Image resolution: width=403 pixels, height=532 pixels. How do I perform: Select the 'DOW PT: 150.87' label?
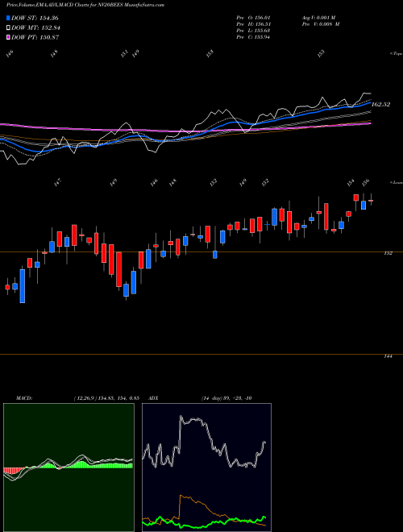[35, 37]
